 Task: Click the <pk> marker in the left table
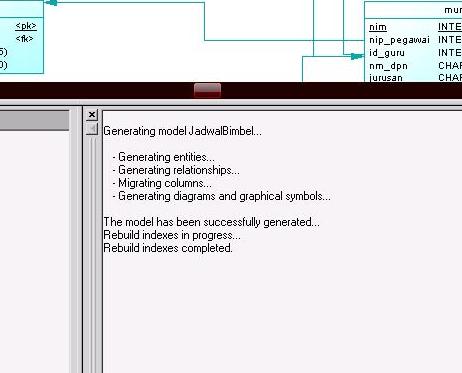[26, 26]
